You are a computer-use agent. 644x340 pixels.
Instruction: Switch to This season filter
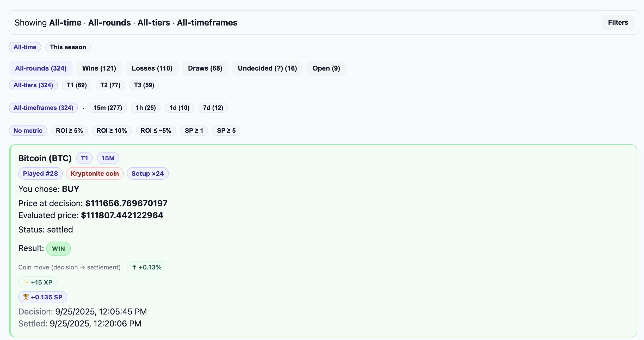tap(68, 47)
